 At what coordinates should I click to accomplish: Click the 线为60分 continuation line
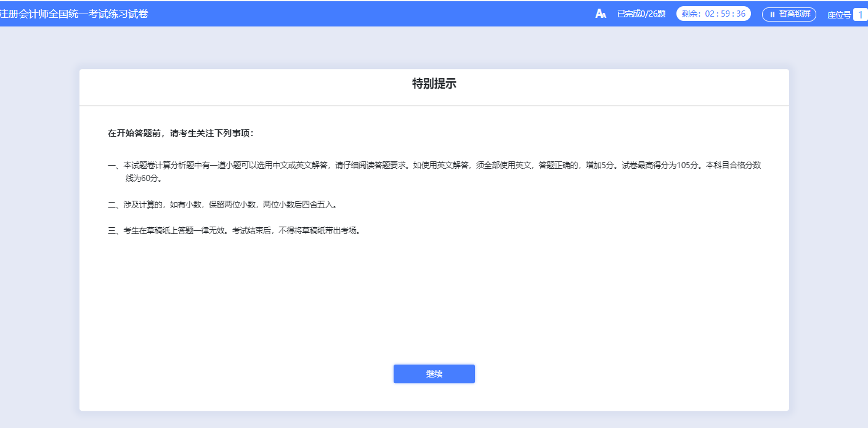pos(144,179)
